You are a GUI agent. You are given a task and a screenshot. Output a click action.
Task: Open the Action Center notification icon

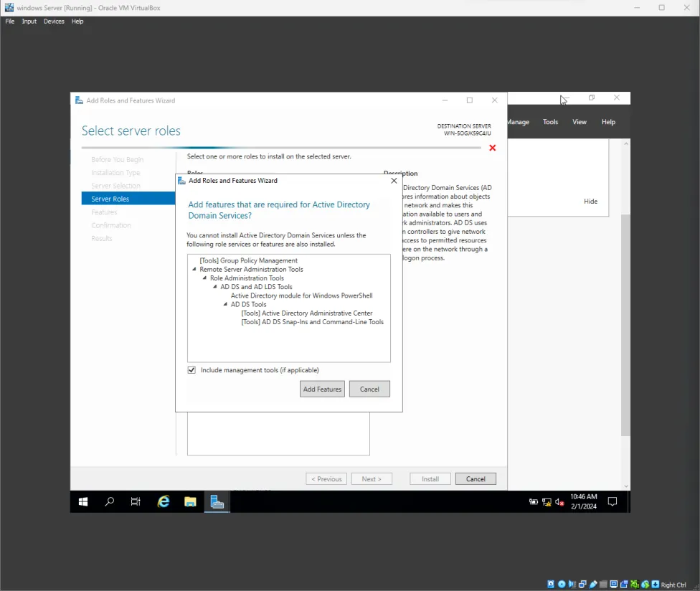point(612,502)
